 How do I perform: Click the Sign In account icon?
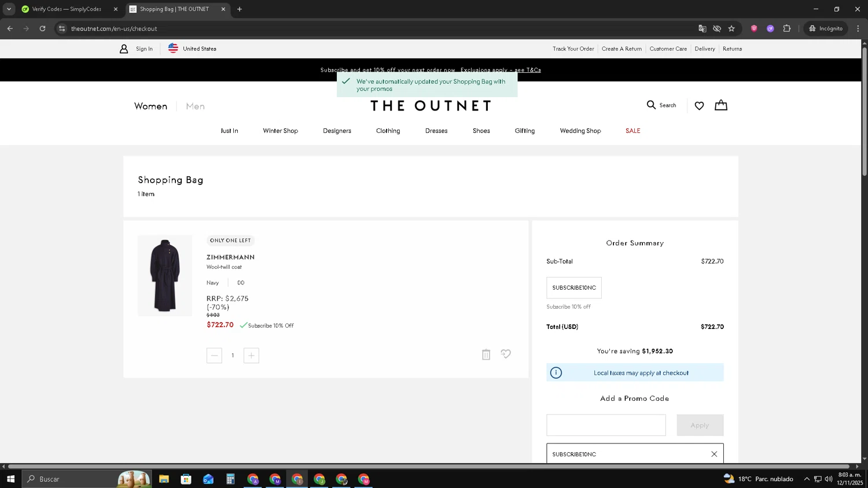pyautogui.click(x=124, y=49)
